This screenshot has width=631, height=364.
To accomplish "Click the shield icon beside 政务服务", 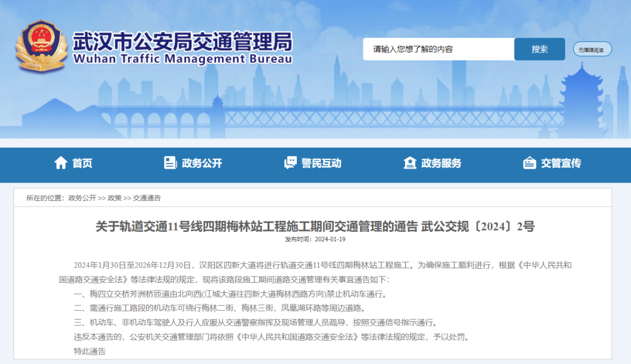I will [410, 164].
